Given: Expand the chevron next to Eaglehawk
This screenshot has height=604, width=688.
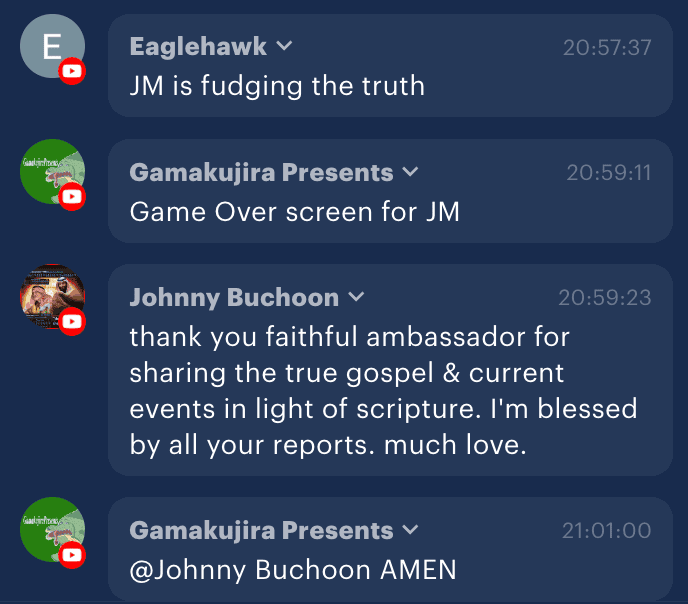Looking at the screenshot, I should (x=284, y=46).
